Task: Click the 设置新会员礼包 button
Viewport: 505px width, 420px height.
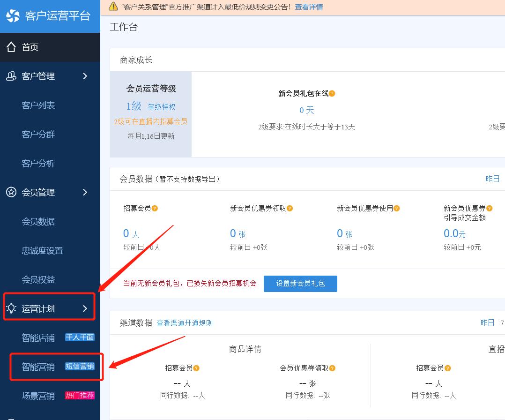Action: click(300, 284)
